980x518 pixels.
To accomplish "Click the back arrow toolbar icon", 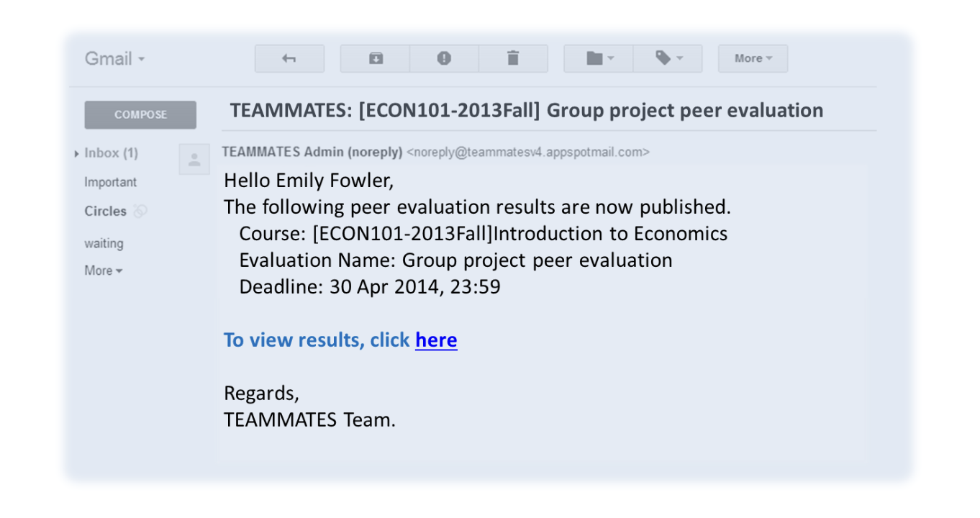I will pos(289,59).
